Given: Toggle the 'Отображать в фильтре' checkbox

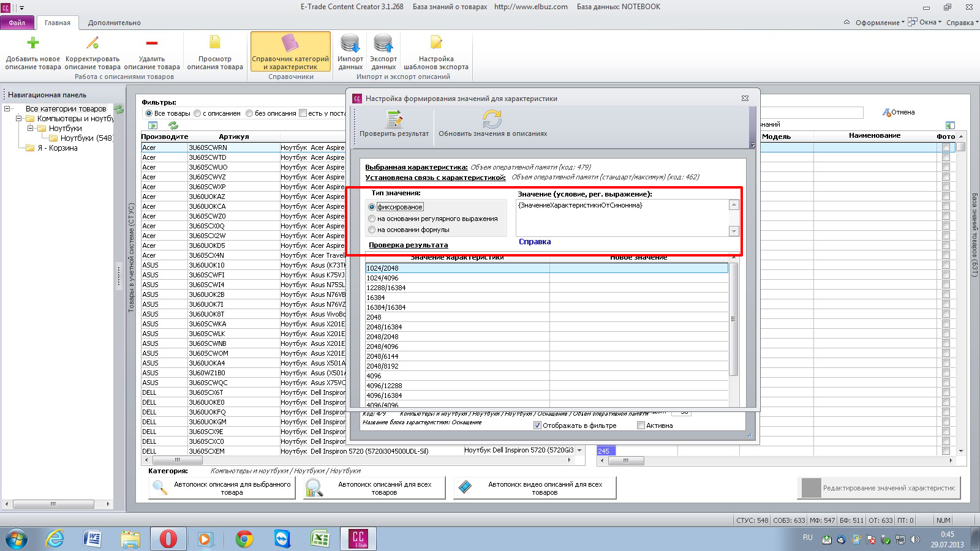Looking at the screenshot, I should pyautogui.click(x=537, y=425).
